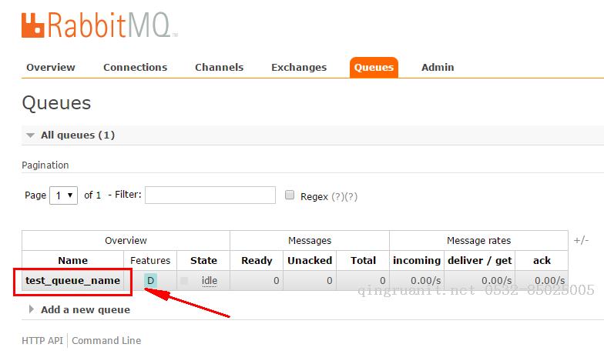
Task: Open the Admin tab
Action: (x=438, y=68)
